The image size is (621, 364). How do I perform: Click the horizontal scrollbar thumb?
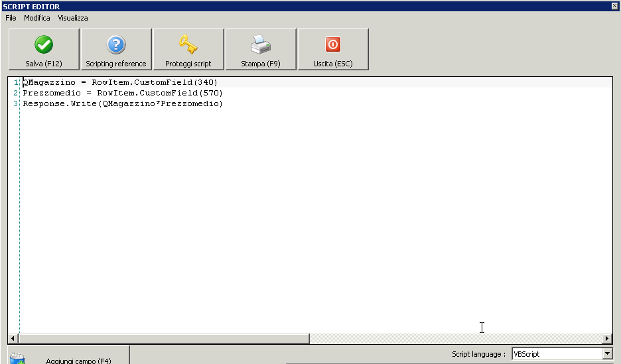pos(164,338)
